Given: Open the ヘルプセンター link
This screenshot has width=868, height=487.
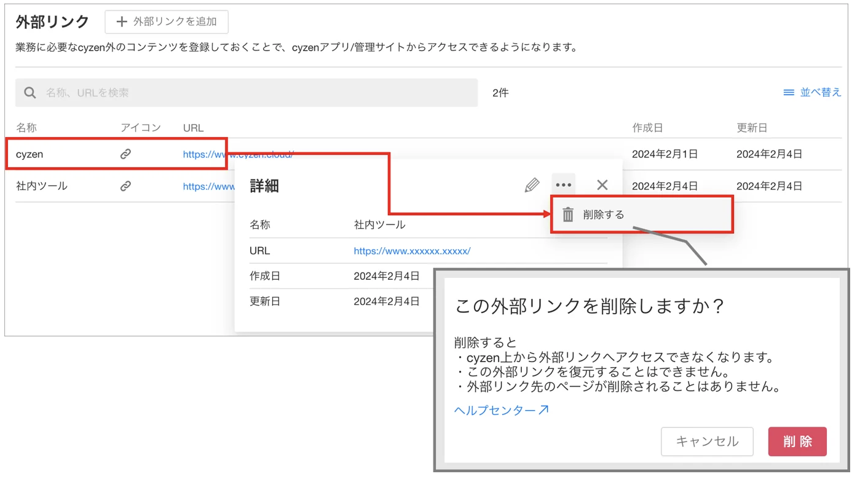Looking at the screenshot, I should pyautogui.click(x=501, y=410).
